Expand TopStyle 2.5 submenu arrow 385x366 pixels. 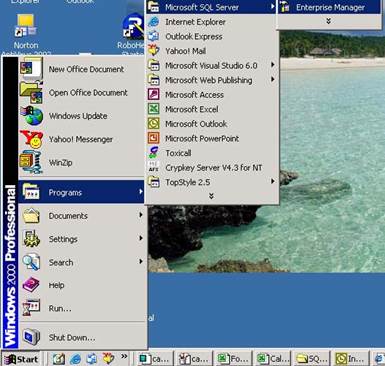(x=273, y=181)
